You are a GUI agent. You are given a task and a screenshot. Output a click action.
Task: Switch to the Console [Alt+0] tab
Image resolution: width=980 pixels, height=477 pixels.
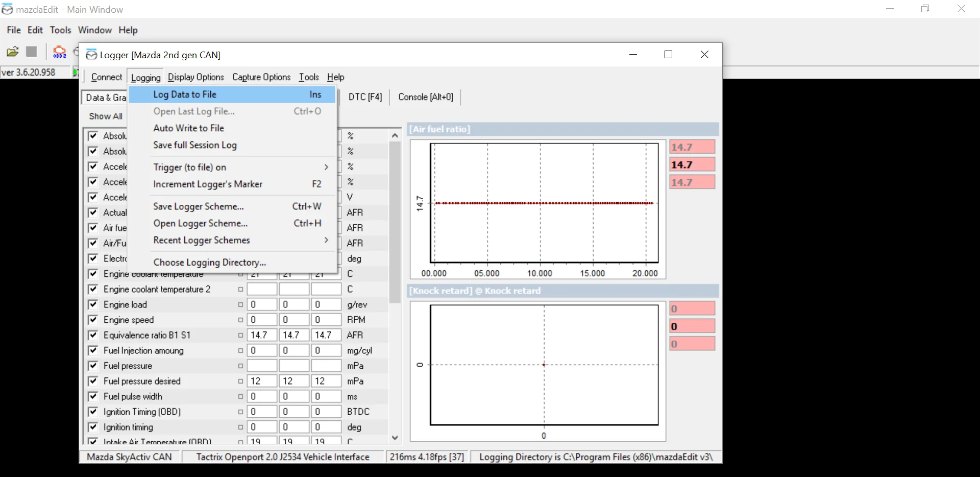click(x=426, y=97)
